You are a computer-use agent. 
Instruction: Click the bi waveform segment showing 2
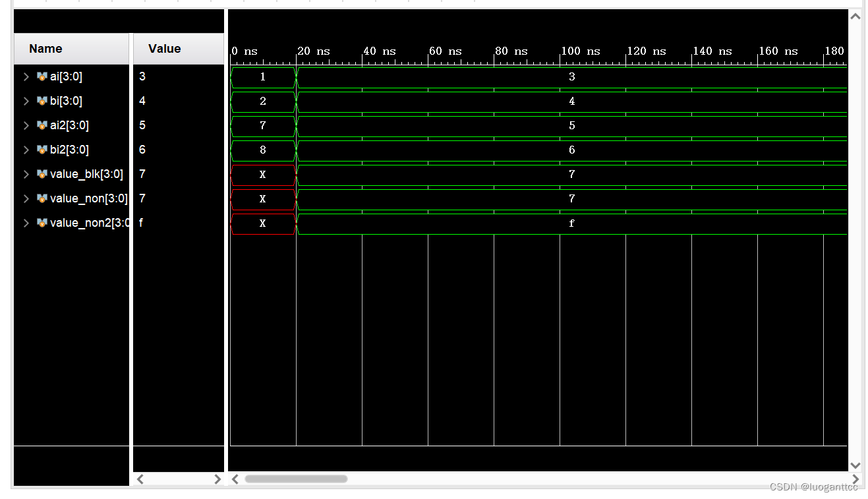(263, 101)
